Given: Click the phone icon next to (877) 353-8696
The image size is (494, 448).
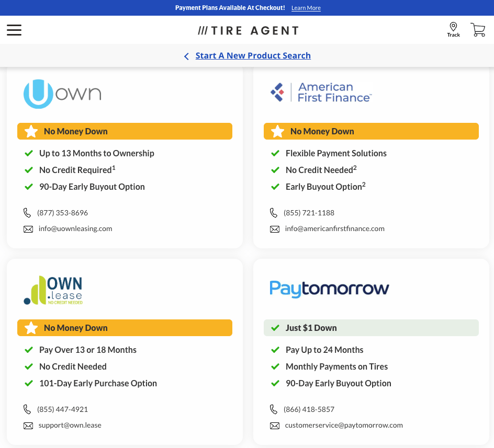Looking at the screenshot, I should coord(27,213).
